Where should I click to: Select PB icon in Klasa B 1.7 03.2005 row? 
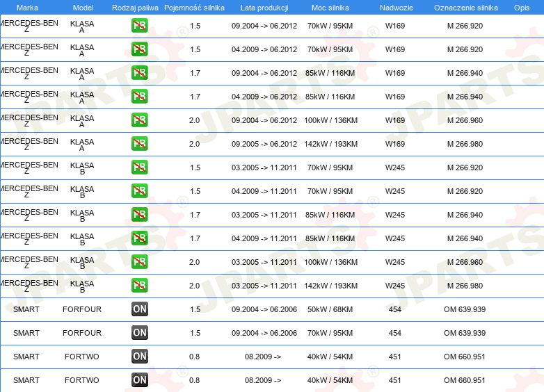(x=140, y=215)
